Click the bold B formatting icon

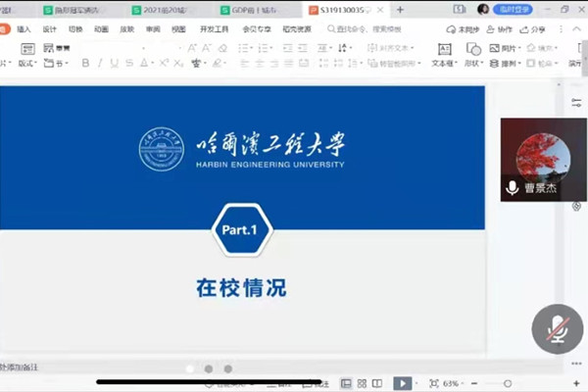[x=86, y=63]
